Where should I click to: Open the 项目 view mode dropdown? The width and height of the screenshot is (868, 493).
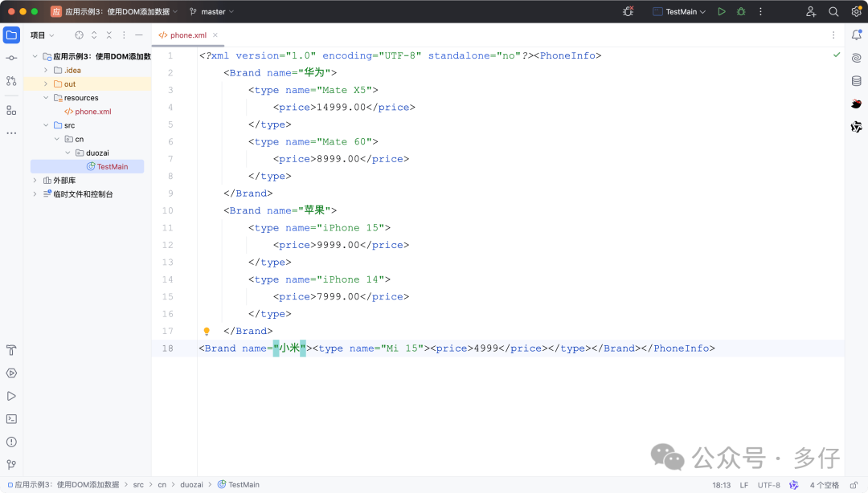click(42, 35)
